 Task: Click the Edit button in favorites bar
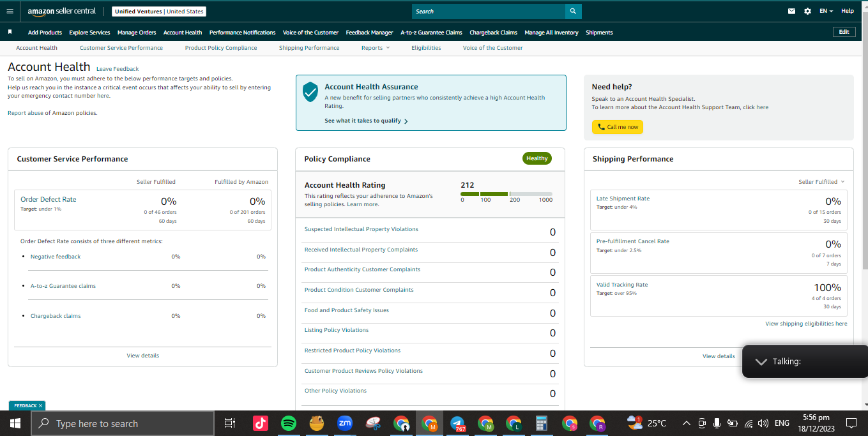(844, 32)
